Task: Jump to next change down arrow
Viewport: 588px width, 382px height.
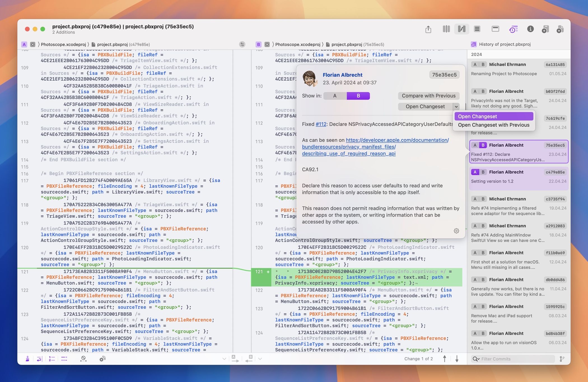Action: pyautogui.click(x=457, y=359)
